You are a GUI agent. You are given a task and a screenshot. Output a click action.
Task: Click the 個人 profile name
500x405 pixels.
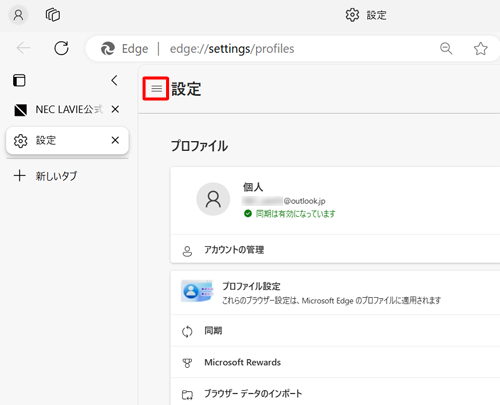[x=253, y=187]
